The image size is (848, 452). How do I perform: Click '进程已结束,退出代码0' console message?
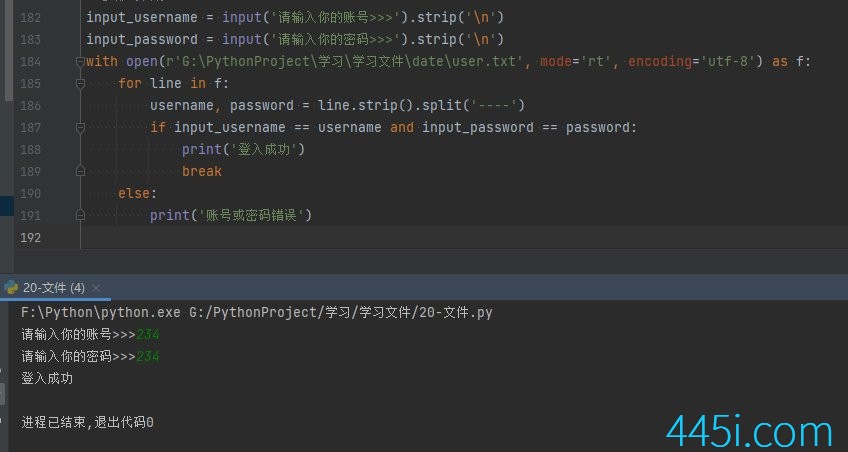[x=88, y=422]
